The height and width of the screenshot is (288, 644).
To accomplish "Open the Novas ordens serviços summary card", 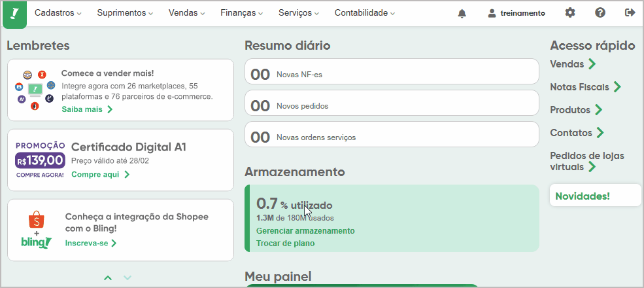I will pyautogui.click(x=392, y=134).
